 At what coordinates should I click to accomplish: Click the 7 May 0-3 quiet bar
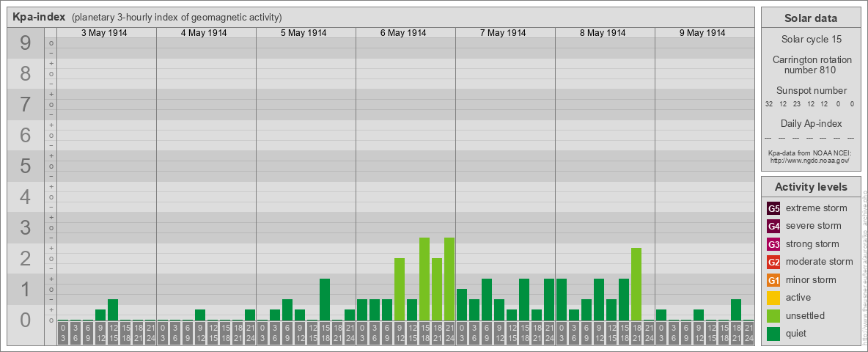pos(463,305)
